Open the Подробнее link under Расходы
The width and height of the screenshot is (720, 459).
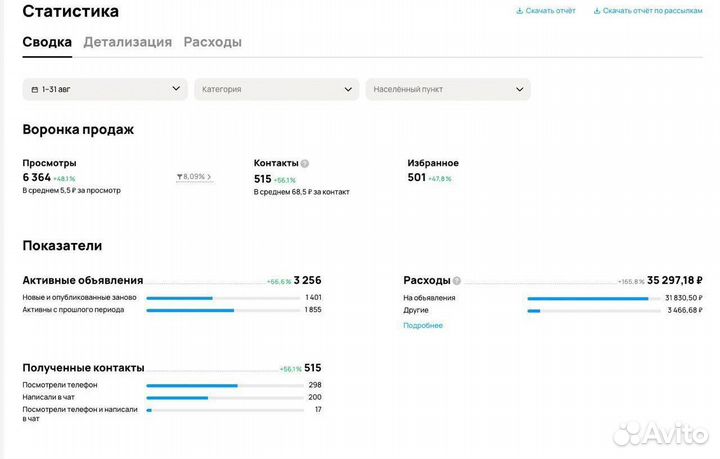(422, 325)
